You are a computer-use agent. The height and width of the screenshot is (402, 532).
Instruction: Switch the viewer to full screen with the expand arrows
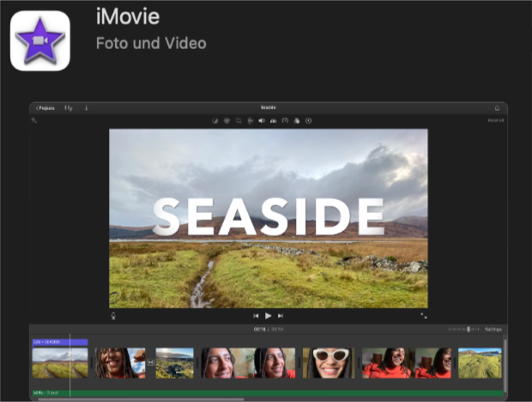pyautogui.click(x=423, y=316)
